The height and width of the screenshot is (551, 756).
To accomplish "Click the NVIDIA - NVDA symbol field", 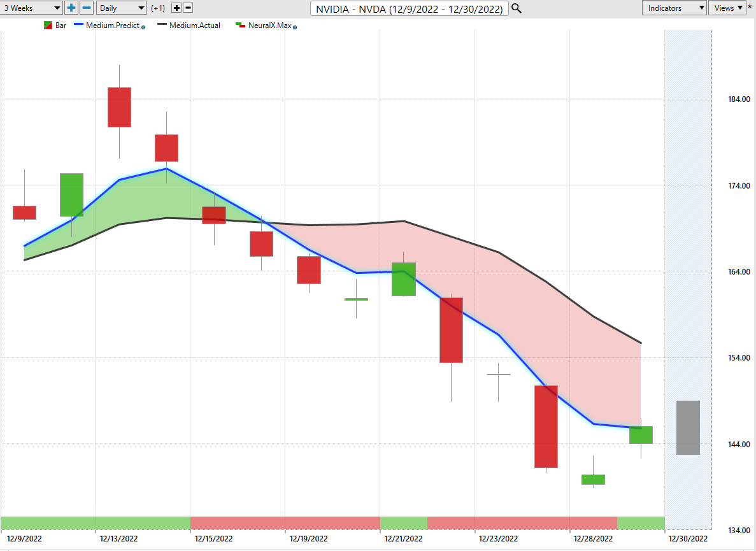I will pyautogui.click(x=410, y=9).
